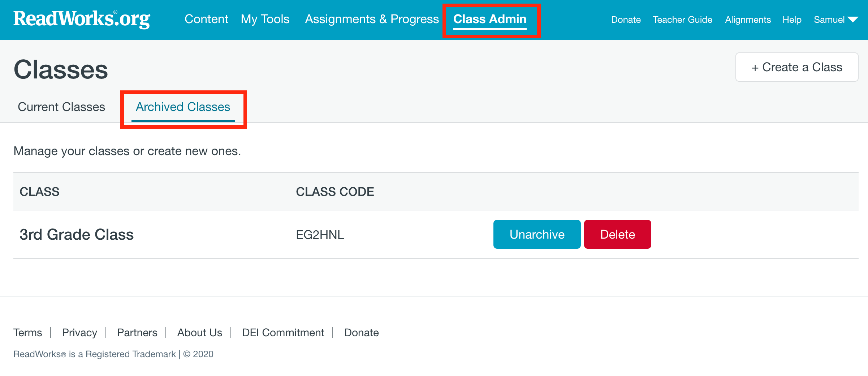Open the DEI Commitment page
868x376 pixels.
[x=283, y=332]
